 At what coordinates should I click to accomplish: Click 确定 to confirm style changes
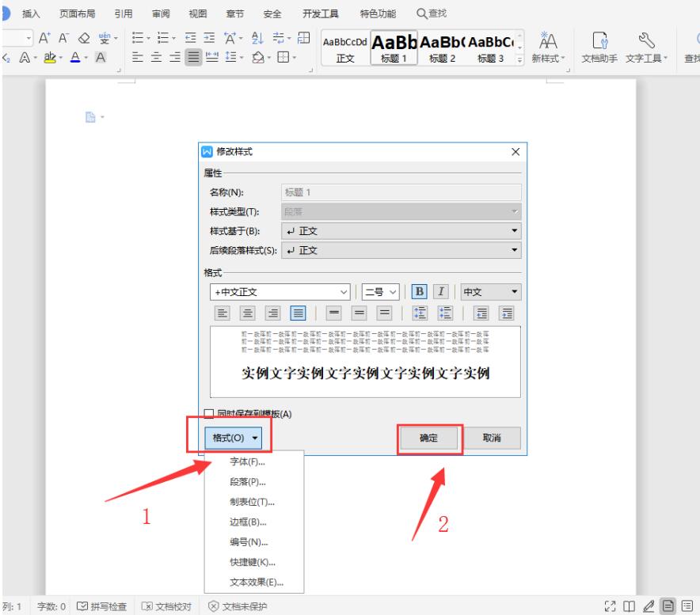pos(428,438)
